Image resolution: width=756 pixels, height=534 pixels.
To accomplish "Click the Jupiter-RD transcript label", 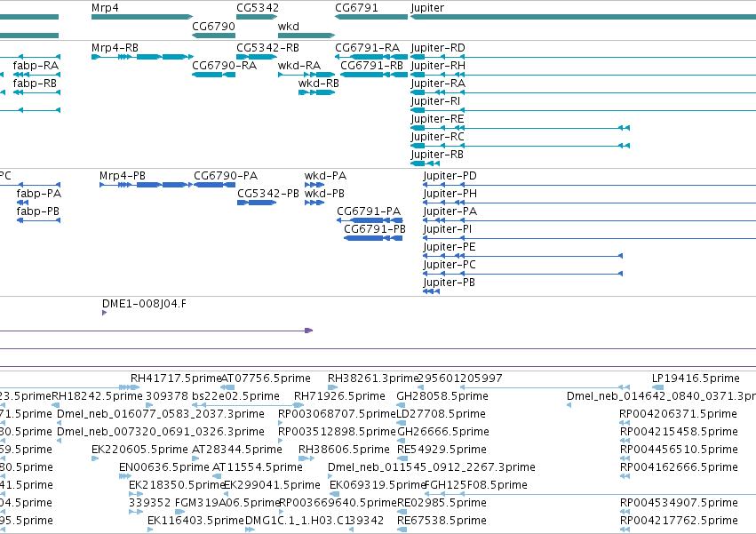I will click(x=438, y=48).
